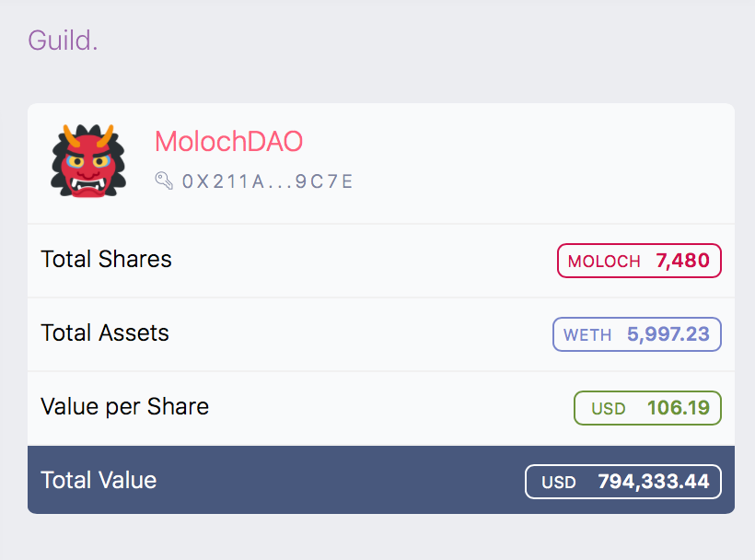
Task: Click the USD 794,333.44 total badge
Action: click(x=623, y=482)
